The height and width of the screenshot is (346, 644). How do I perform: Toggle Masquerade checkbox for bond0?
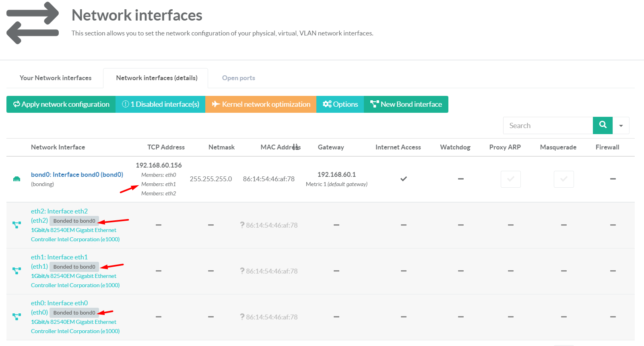(x=563, y=179)
